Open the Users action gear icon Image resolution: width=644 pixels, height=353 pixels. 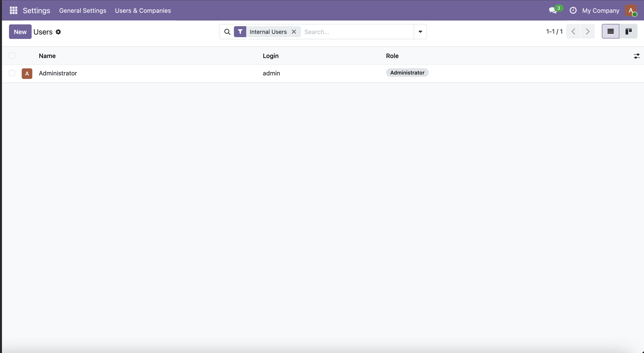click(58, 32)
